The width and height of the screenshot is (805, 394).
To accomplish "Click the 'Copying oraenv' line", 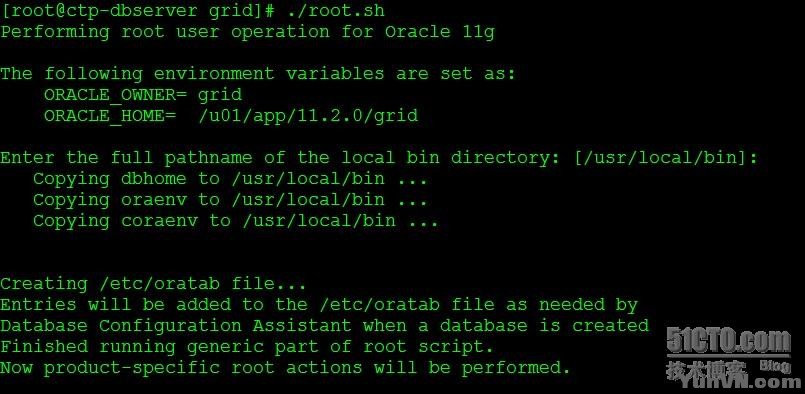I will pos(230,200).
